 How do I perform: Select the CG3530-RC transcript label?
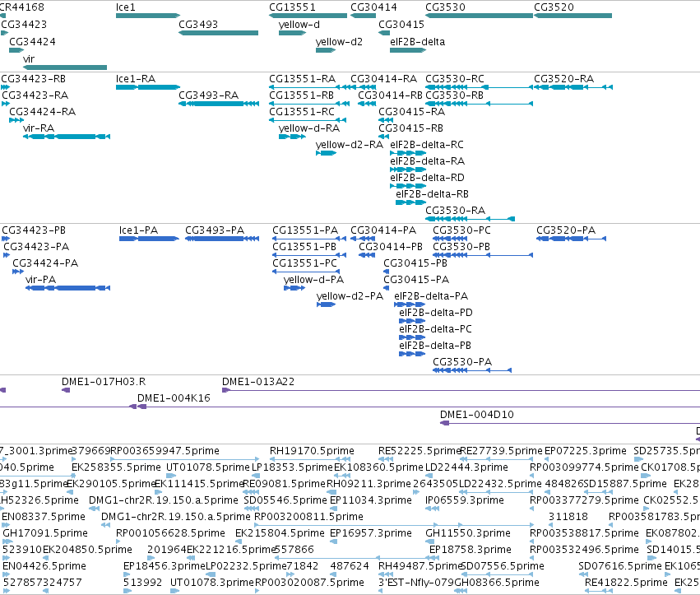[455, 79]
